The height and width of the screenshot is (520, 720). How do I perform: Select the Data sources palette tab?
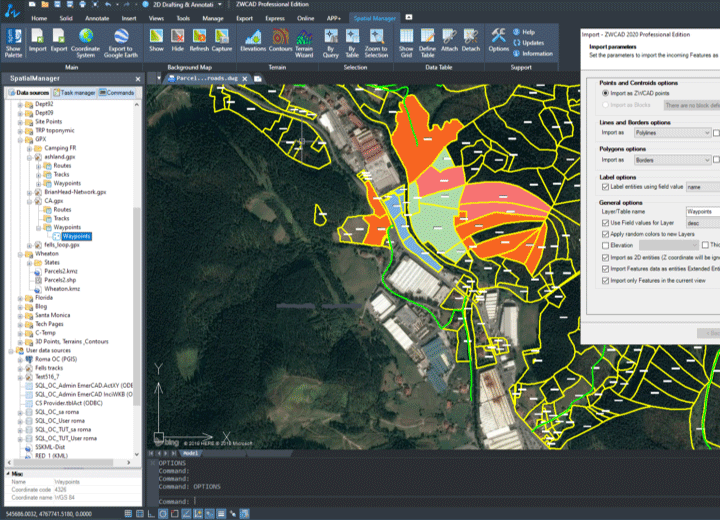[x=28, y=93]
